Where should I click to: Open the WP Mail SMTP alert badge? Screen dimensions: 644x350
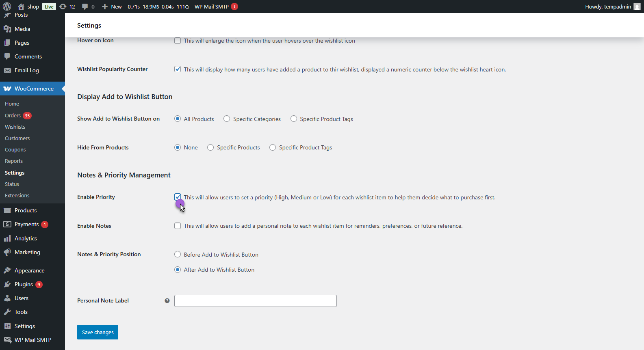(x=234, y=6)
